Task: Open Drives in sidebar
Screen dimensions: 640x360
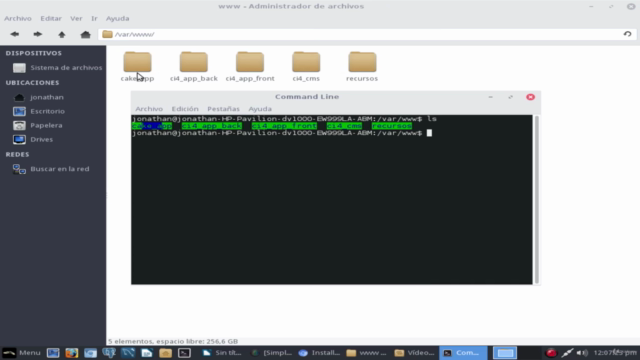Action: pyautogui.click(x=33, y=139)
